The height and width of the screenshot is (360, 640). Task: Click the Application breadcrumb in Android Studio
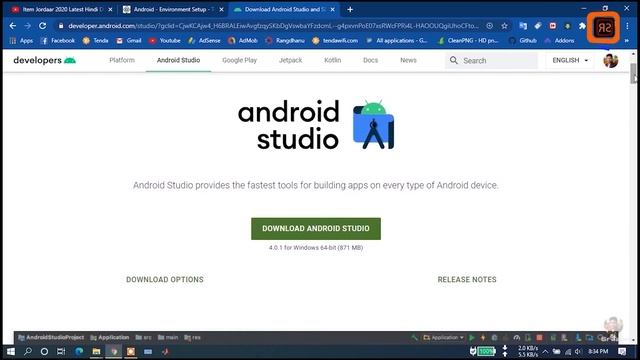click(109, 338)
